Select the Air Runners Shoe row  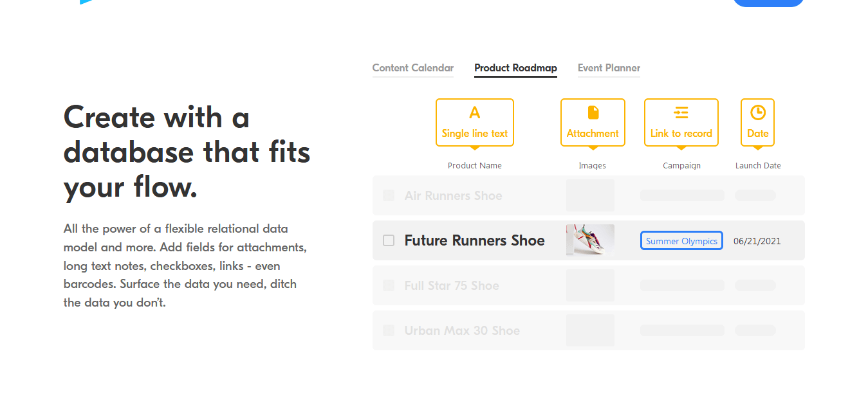[x=589, y=195]
